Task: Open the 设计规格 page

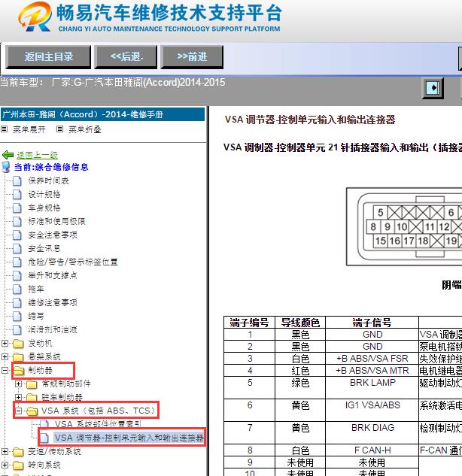Action: pyautogui.click(x=44, y=194)
